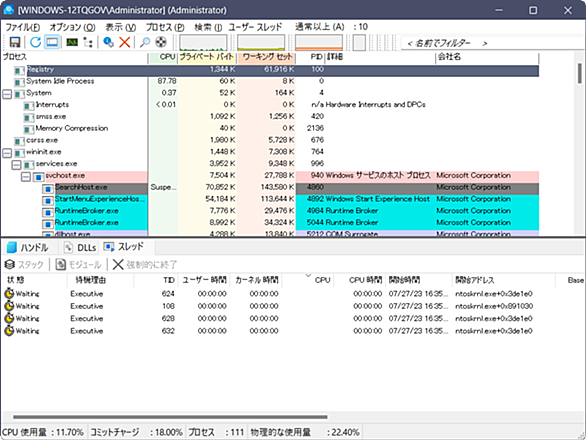Screen dimensions: 586x440
Task: Click the csrss.exe process icon
Action: [20, 141]
